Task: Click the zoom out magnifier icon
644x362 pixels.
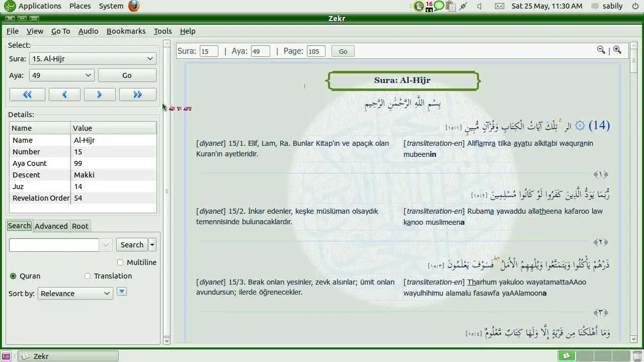Action: coord(601,50)
